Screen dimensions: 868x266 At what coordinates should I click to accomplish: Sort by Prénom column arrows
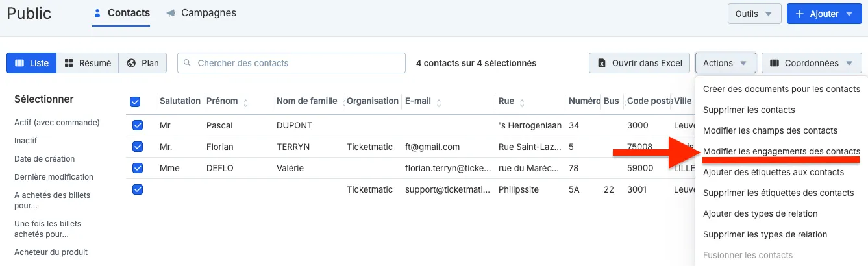(x=246, y=101)
